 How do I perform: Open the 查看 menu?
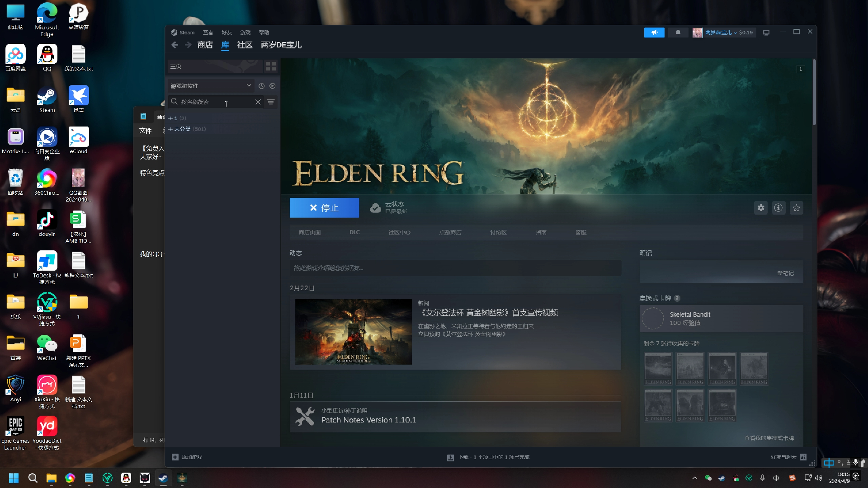point(208,33)
